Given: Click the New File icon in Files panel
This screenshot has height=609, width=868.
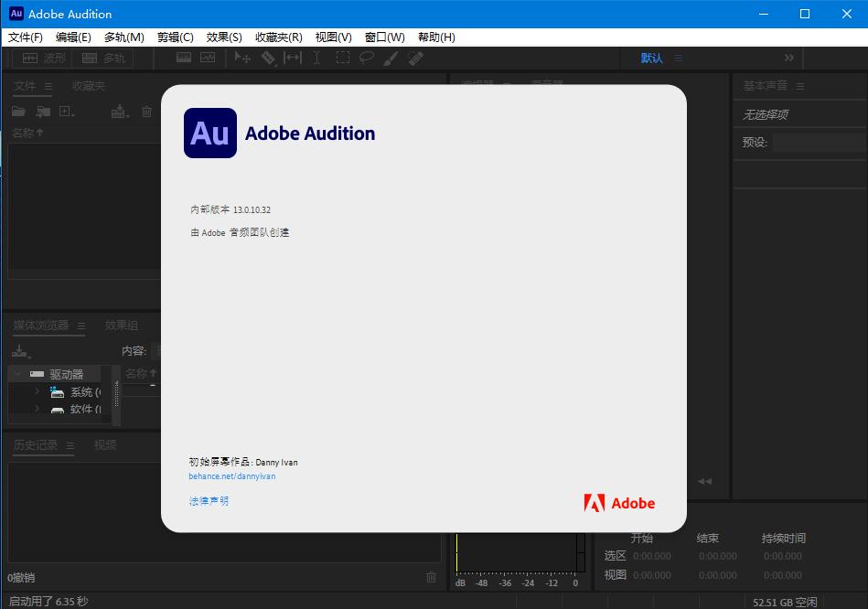Looking at the screenshot, I should 67,112.
